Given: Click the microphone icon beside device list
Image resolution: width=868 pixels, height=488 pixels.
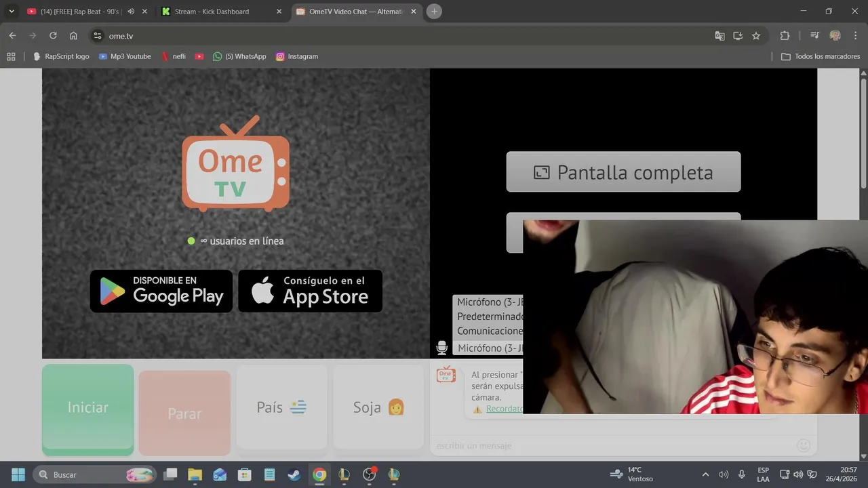Looking at the screenshot, I should pos(441,348).
